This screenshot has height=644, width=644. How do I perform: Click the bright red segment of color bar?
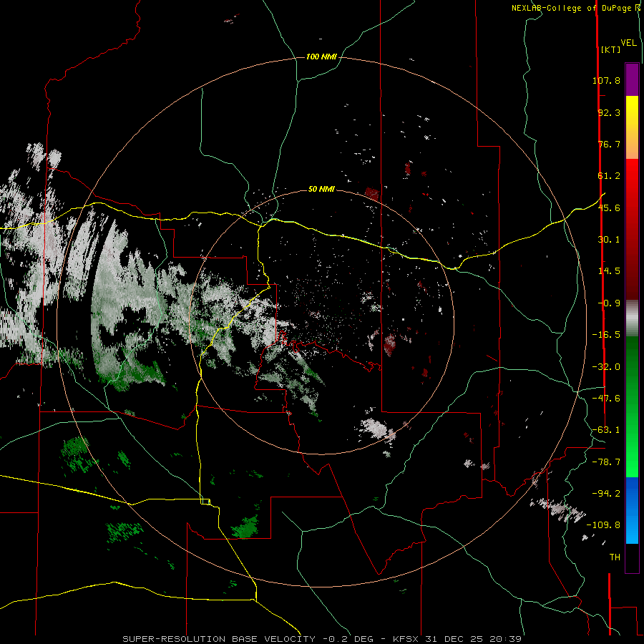click(x=632, y=189)
